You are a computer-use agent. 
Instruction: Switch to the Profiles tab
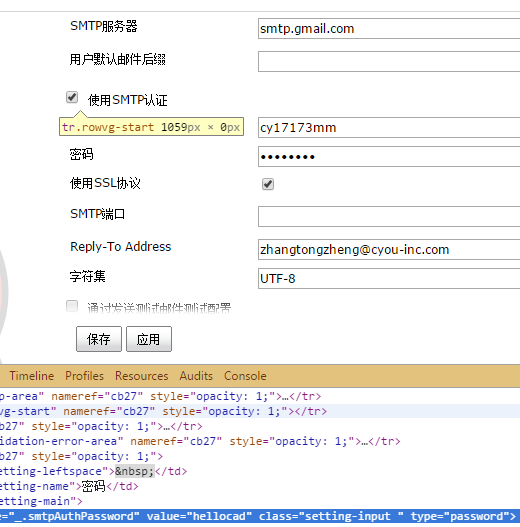click(x=84, y=376)
